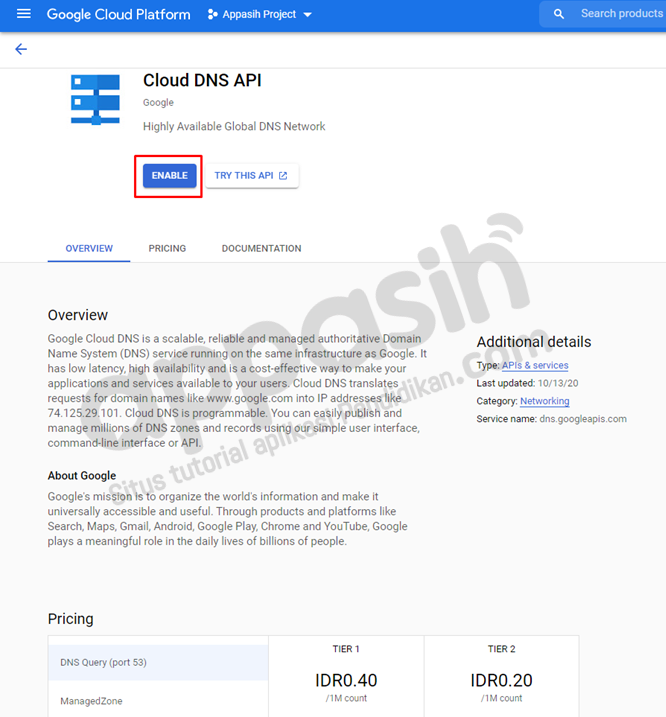Image resolution: width=666 pixels, height=717 pixels.
Task: Click the external-link icon on Try This API
Action: click(x=283, y=176)
